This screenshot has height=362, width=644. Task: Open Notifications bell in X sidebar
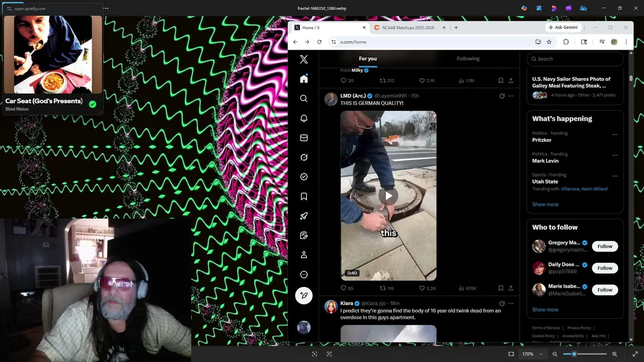click(304, 118)
